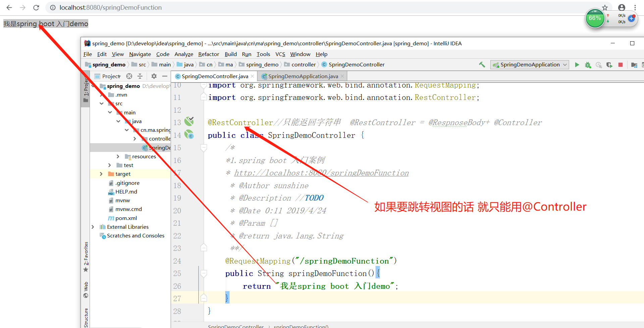Open Chrome profile account icon
The width and height of the screenshot is (644, 328).
[622, 7]
